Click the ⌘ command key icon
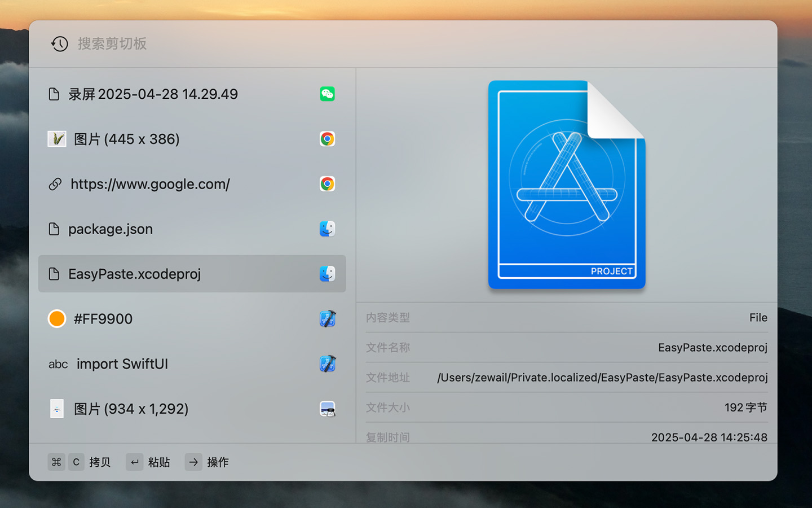The image size is (812, 508). tap(56, 462)
